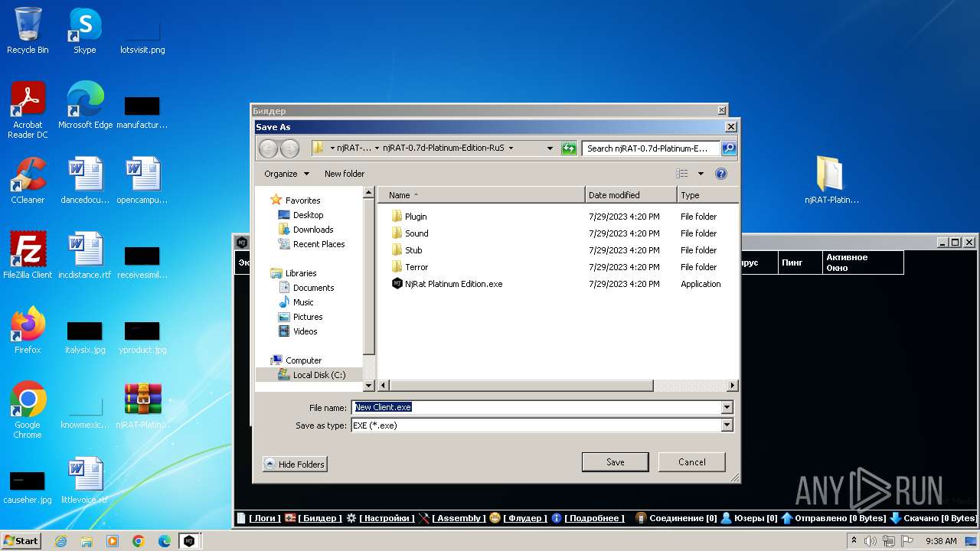Open Windows Explorer from the taskbar
The height and width of the screenshot is (551, 980).
(x=87, y=541)
